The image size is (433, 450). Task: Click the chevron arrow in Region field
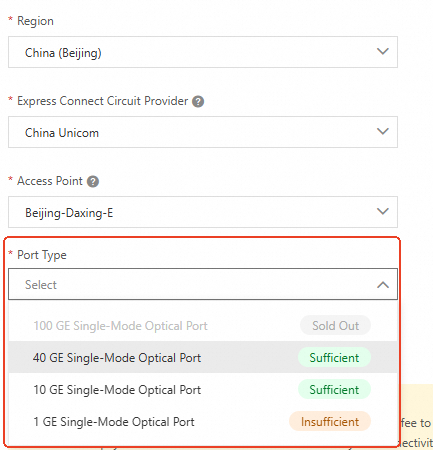[x=383, y=51]
